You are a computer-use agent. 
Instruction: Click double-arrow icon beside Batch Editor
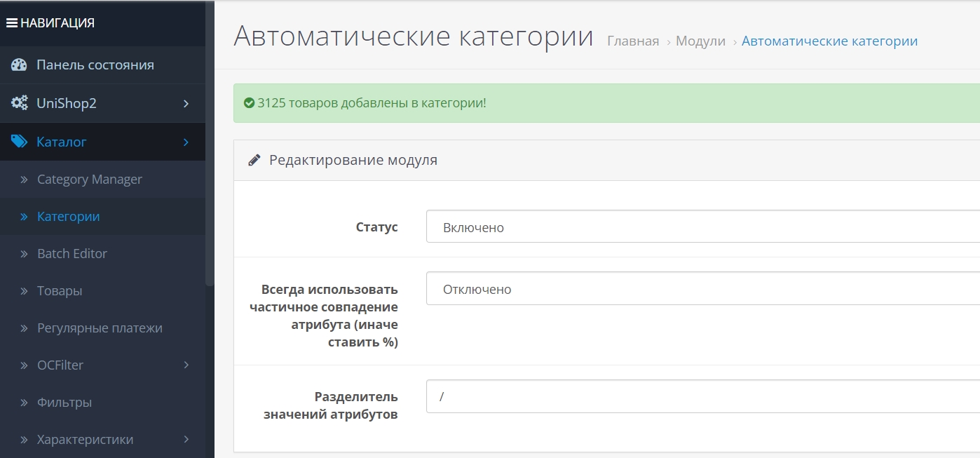[x=25, y=254]
